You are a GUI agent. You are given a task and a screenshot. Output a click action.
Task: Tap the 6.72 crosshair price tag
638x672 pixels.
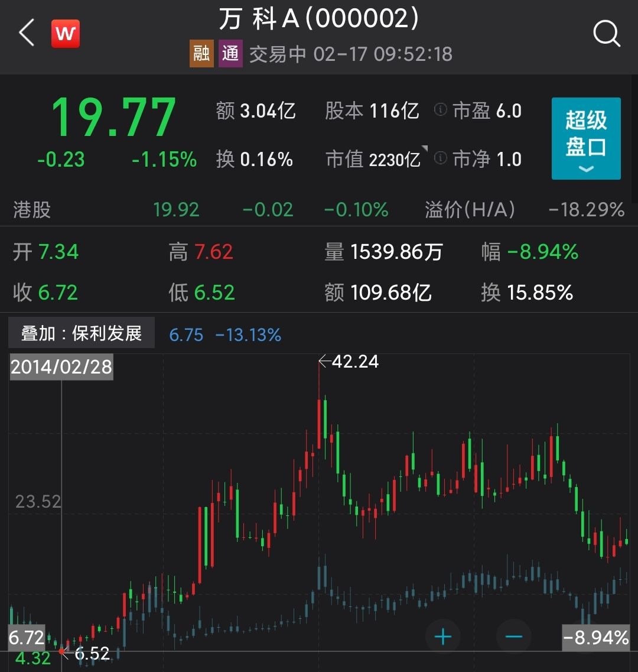(x=27, y=638)
